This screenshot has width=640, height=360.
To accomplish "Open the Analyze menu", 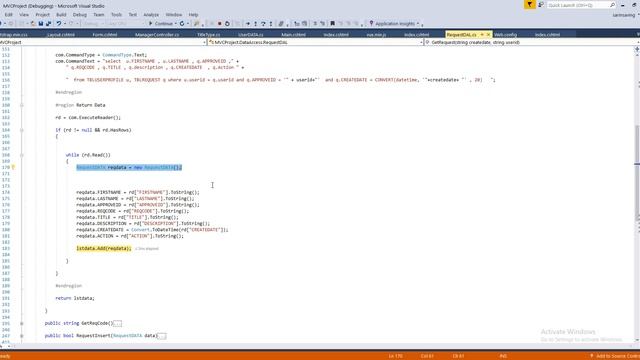I will coord(151,15).
